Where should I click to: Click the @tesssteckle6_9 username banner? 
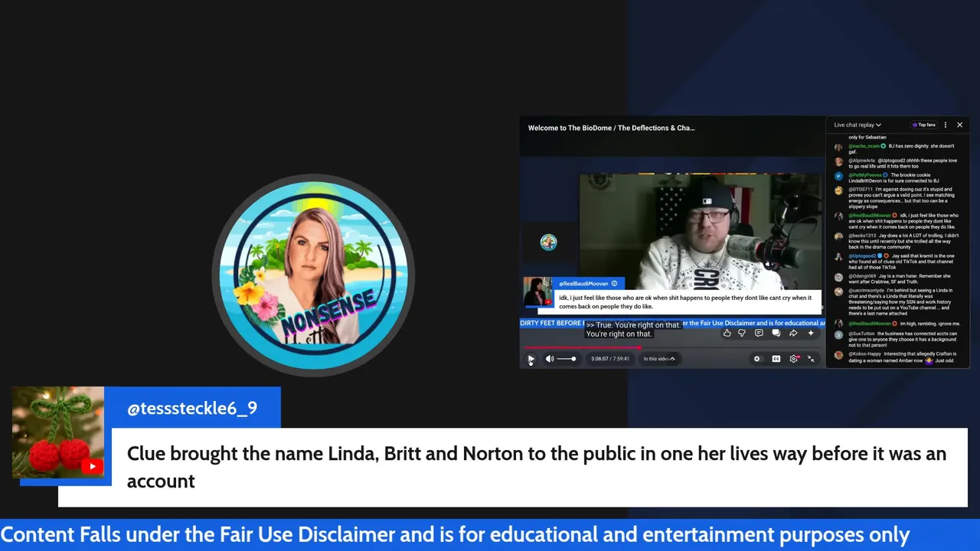tap(192, 408)
